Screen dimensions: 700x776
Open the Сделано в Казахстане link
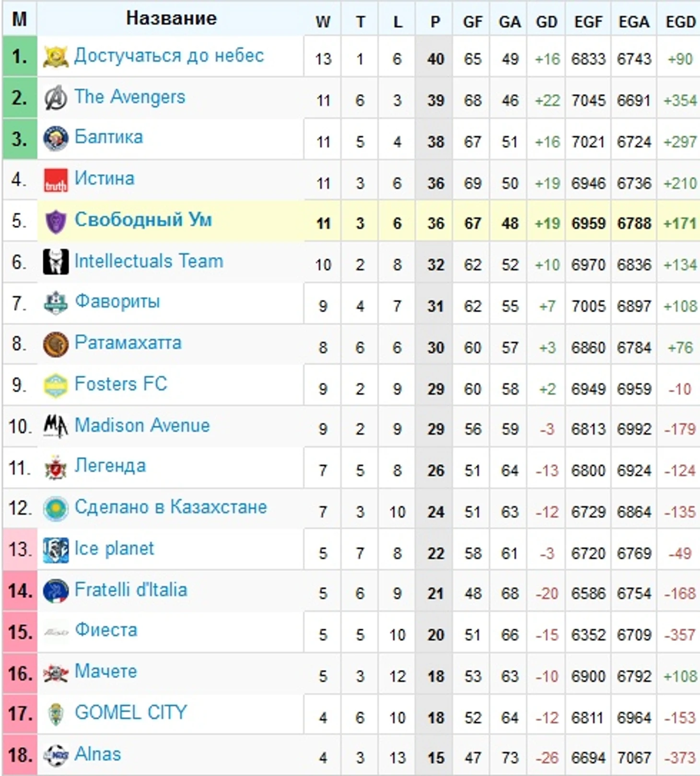click(x=171, y=507)
